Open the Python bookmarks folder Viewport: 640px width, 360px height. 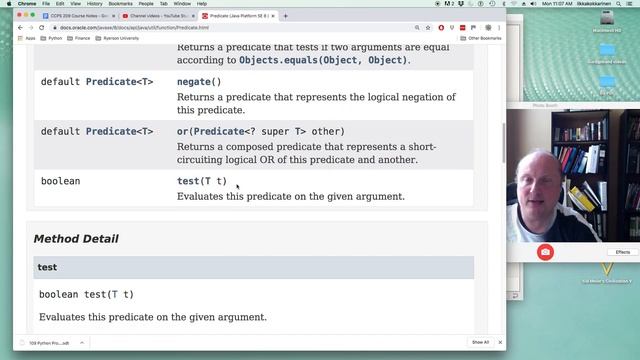51,38
